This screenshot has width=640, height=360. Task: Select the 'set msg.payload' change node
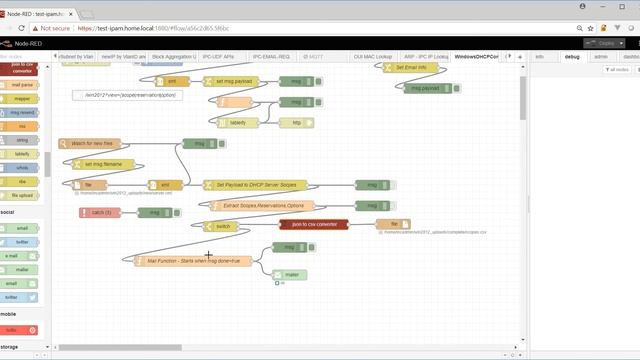[x=231, y=82]
